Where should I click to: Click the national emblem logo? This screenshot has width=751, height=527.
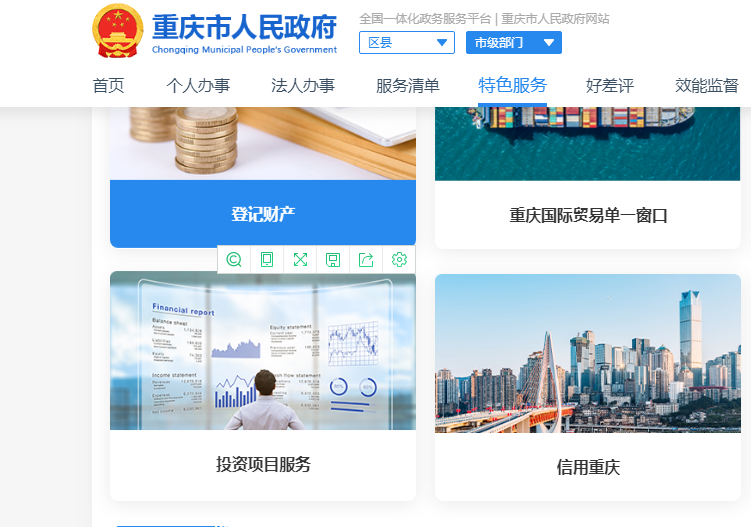(x=117, y=32)
